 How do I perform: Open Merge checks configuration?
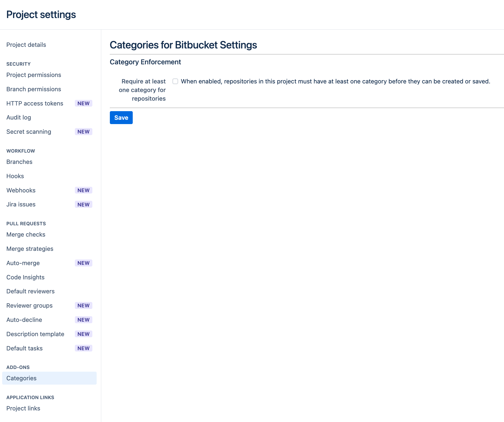coord(26,234)
